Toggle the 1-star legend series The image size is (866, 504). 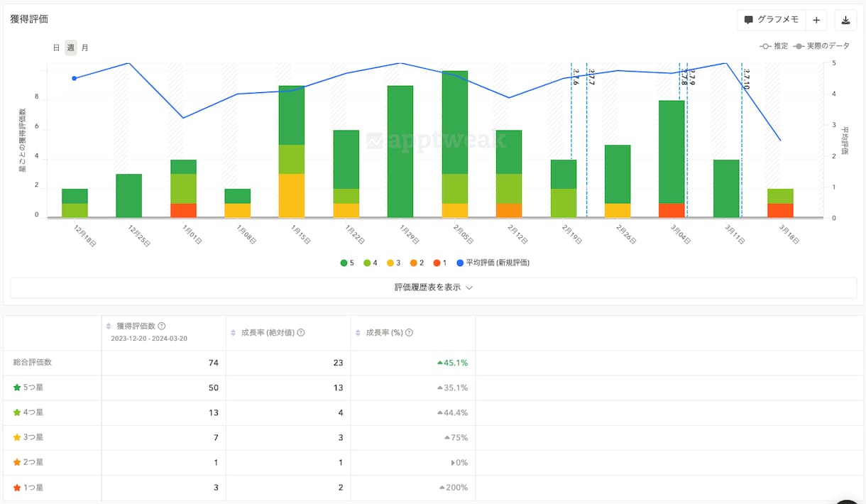(x=439, y=263)
